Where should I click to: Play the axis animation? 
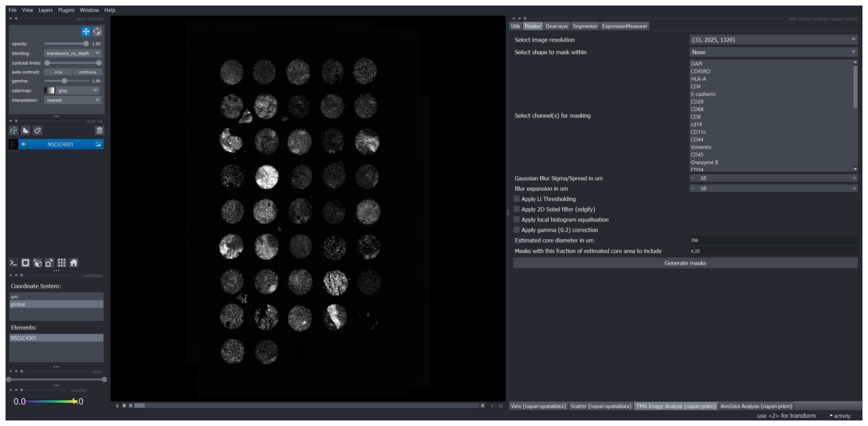(x=124, y=406)
